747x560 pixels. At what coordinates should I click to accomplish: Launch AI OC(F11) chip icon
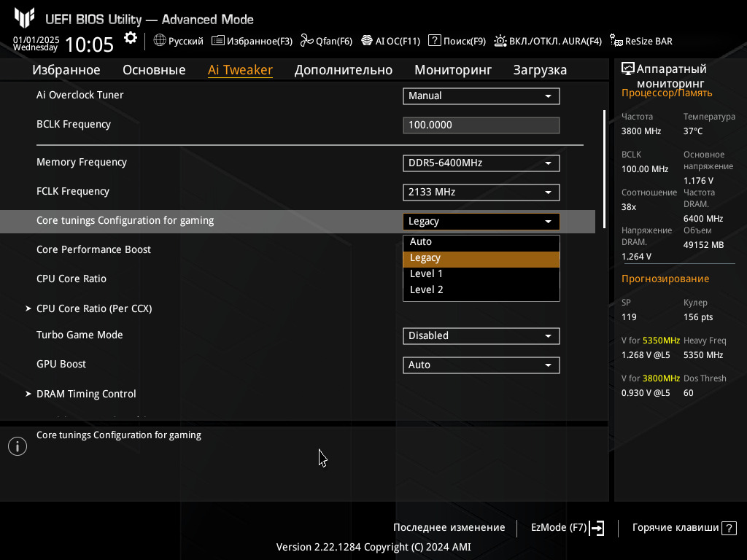coord(366,41)
